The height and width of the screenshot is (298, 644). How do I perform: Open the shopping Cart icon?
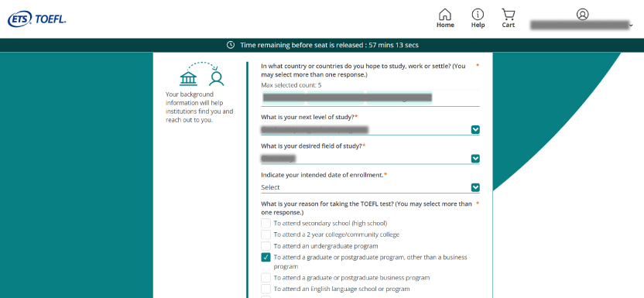pyautogui.click(x=509, y=15)
